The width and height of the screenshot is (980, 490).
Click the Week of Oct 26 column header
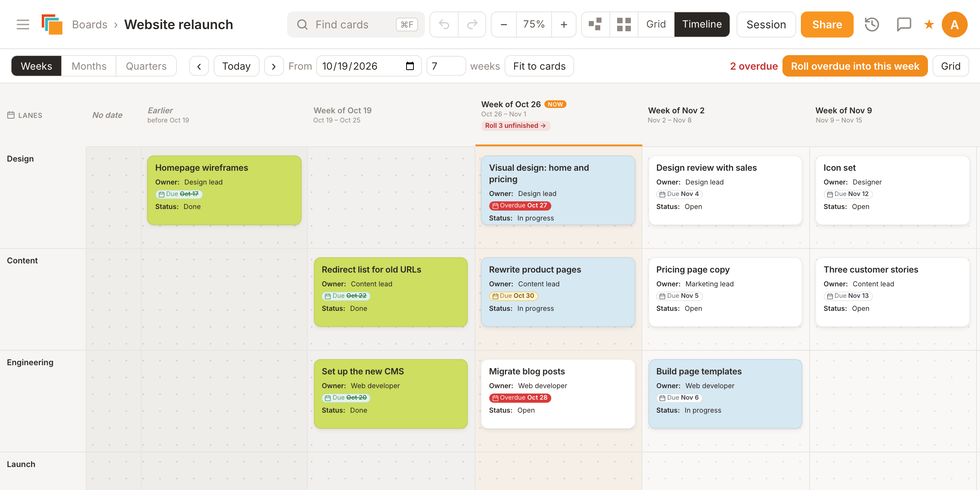coord(511,104)
